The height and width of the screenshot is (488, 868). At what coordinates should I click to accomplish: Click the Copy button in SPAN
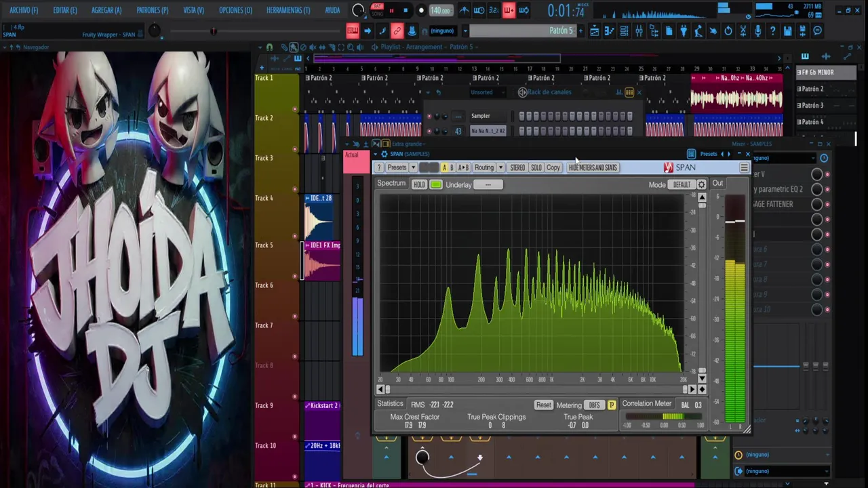click(x=553, y=167)
